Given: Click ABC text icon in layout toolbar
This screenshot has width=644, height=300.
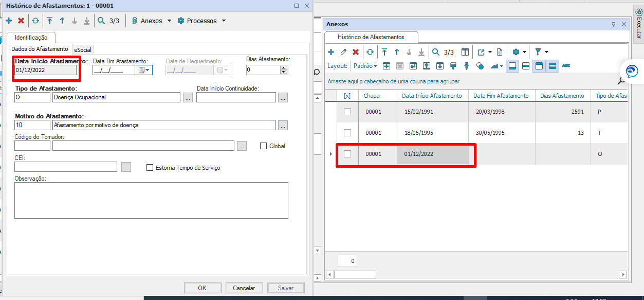Looking at the screenshot, I should pos(566,66).
